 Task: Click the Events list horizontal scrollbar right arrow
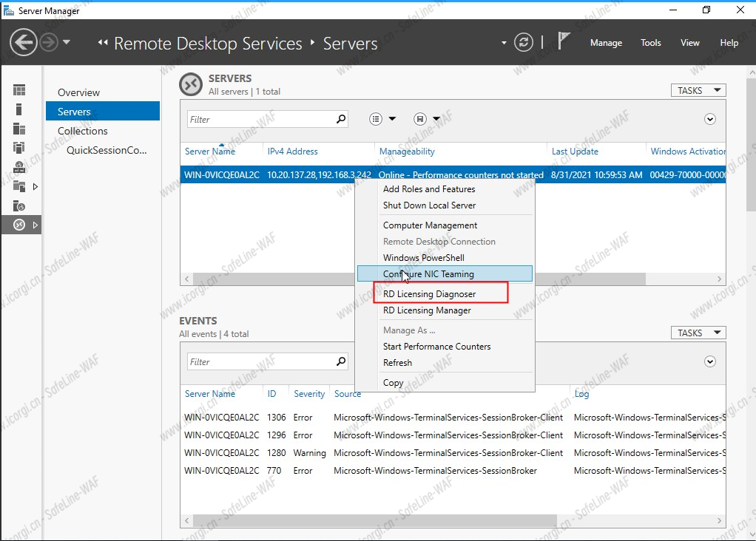(x=719, y=521)
